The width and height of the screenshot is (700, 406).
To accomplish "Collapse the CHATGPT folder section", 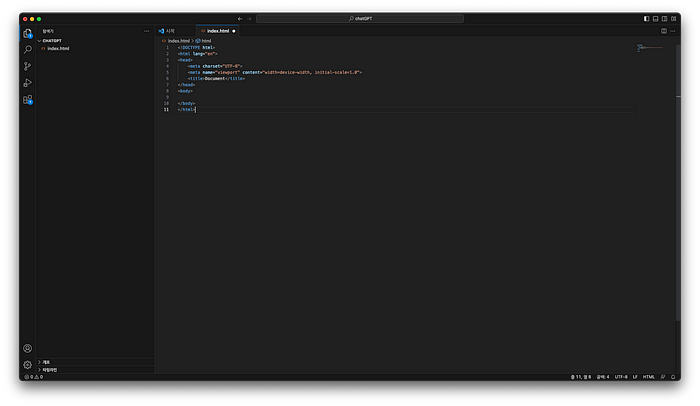I will pos(52,41).
